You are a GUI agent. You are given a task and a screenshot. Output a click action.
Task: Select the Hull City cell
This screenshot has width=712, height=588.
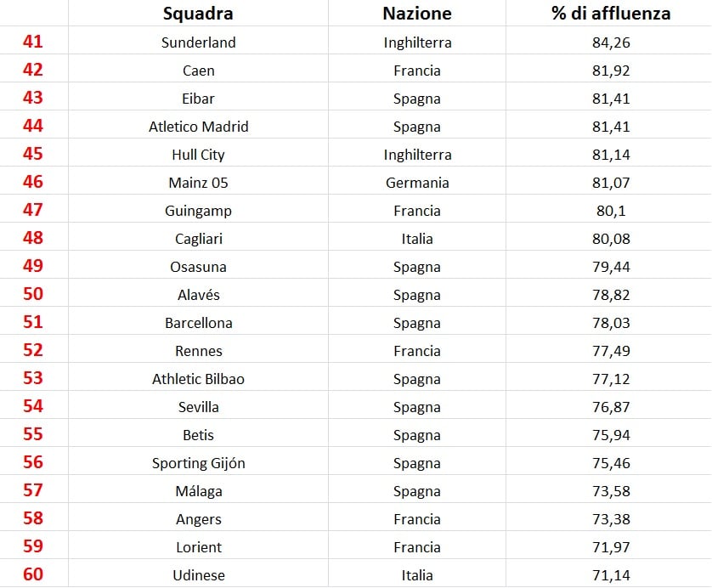point(199,155)
